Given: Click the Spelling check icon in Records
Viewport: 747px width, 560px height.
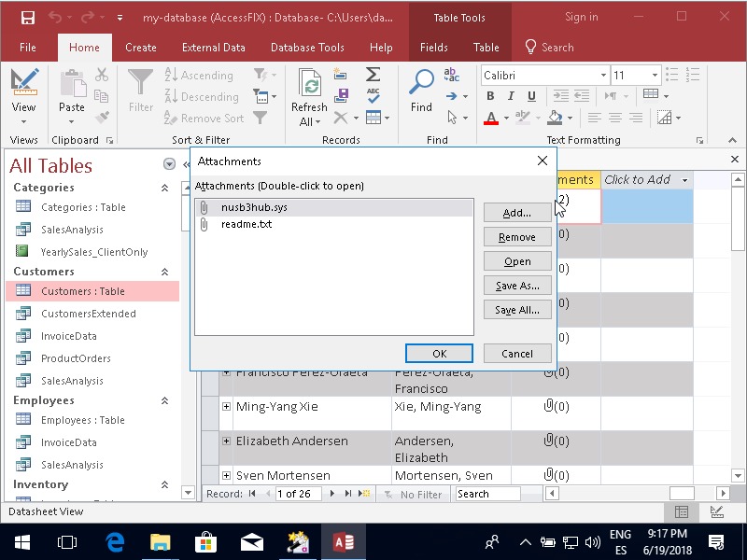Looking at the screenshot, I should pyautogui.click(x=373, y=95).
